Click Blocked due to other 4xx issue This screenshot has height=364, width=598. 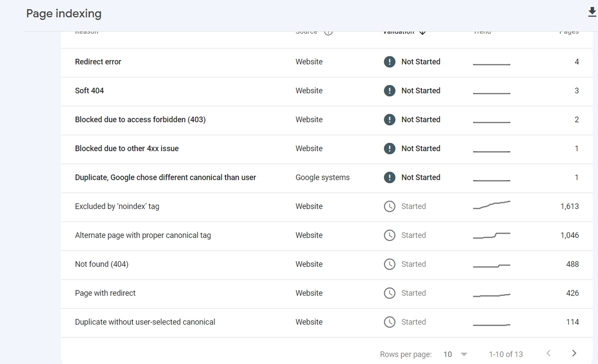[x=127, y=148]
